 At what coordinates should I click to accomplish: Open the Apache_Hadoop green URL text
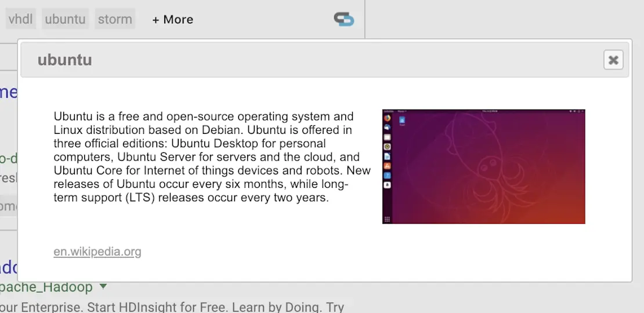coord(46,287)
